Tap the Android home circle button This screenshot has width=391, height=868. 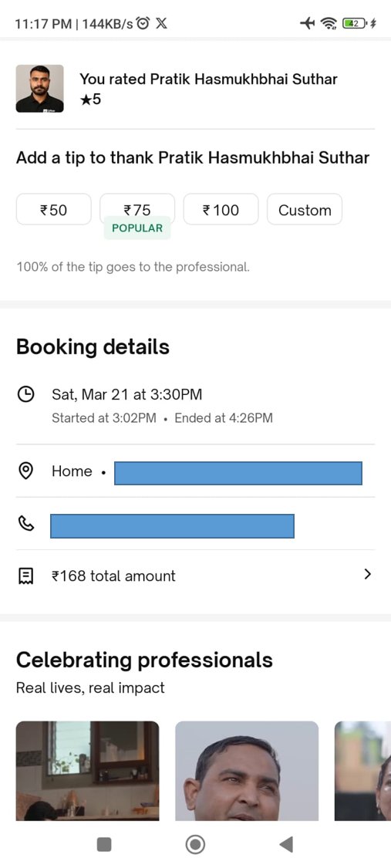click(x=194, y=844)
